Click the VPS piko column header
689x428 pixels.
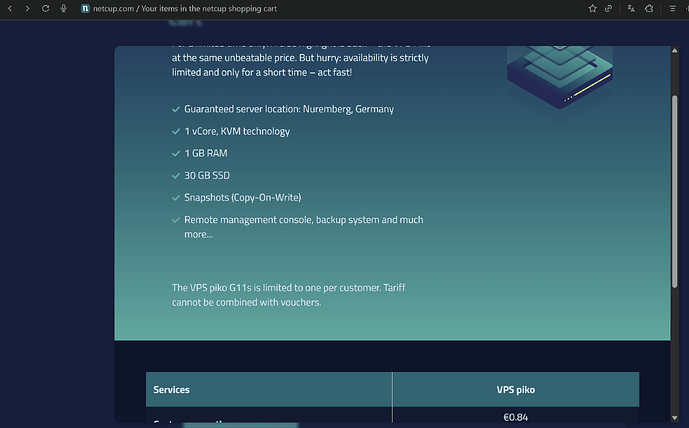(x=515, y=389)
